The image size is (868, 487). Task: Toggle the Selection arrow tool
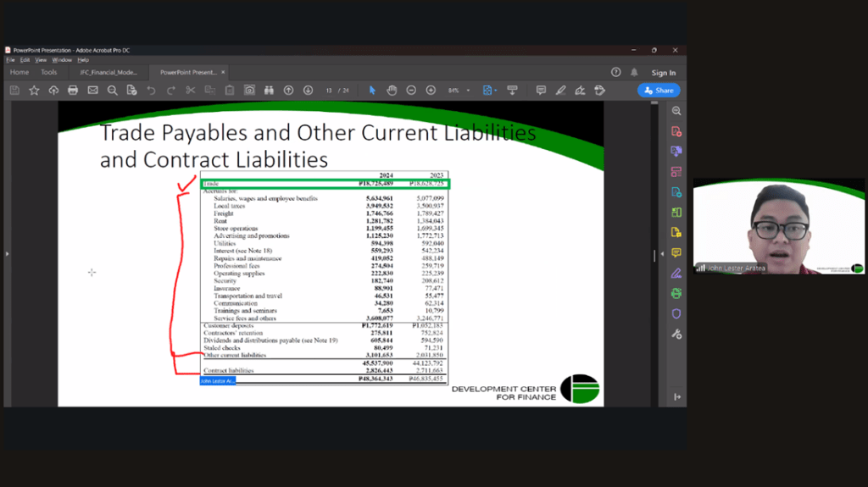372,90
